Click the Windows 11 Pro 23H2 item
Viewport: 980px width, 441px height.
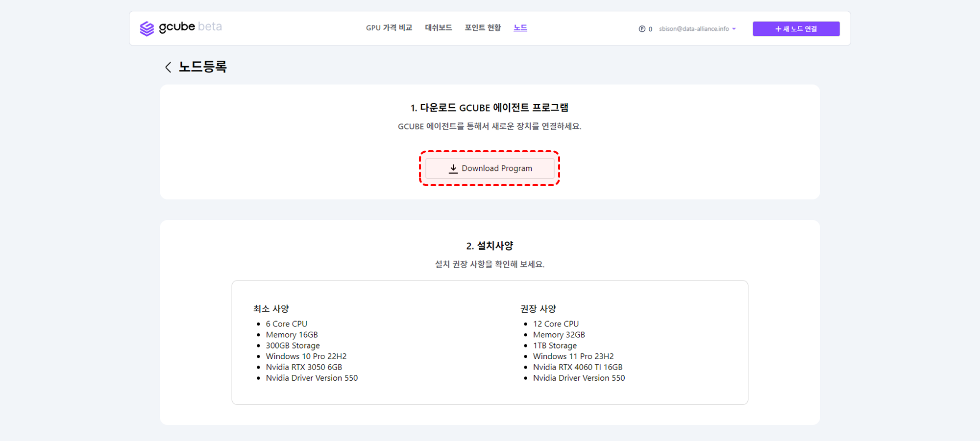[x=573, y=356]
